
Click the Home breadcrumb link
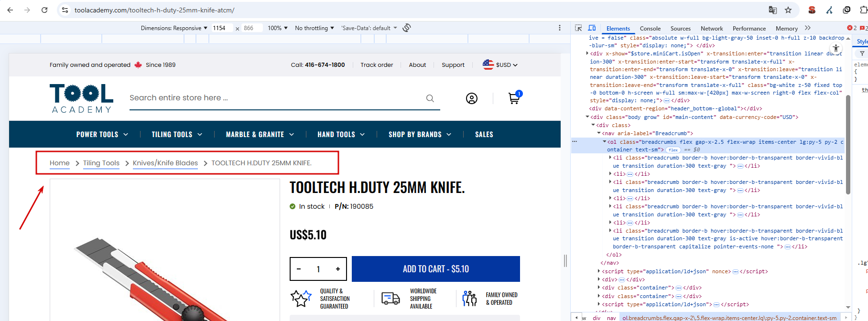click(60, 163)
